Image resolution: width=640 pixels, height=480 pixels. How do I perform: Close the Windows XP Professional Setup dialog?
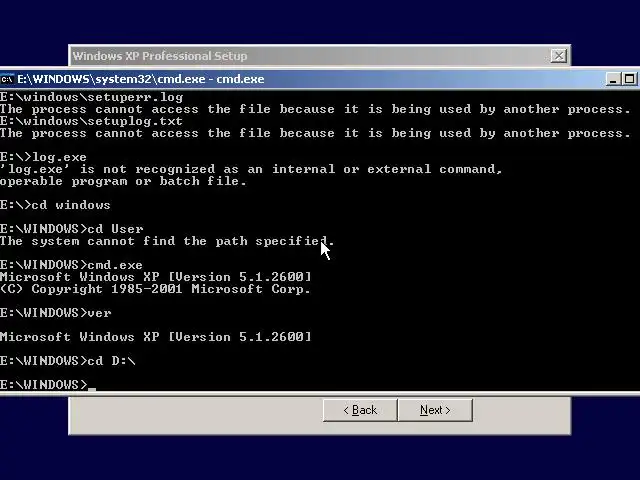558,56
